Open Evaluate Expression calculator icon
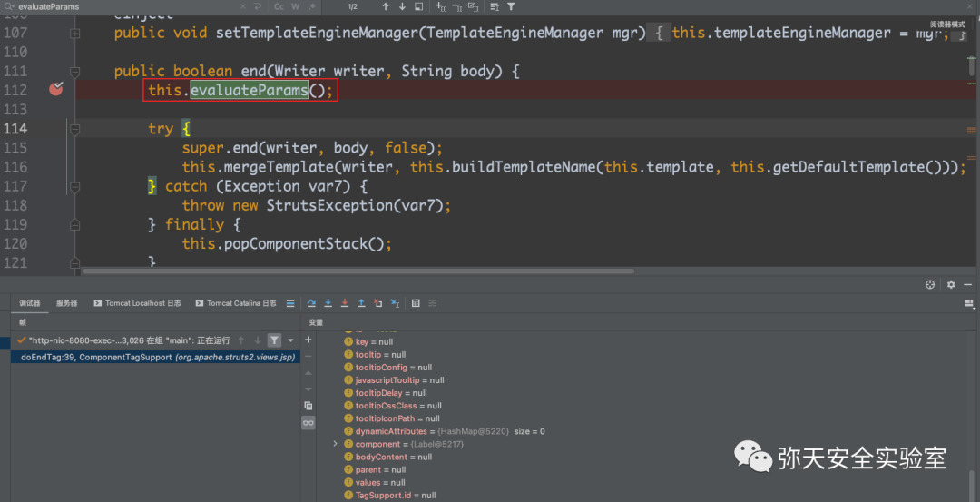The height and width of the screenshot is (502, 980). click(x=416, y=303)
